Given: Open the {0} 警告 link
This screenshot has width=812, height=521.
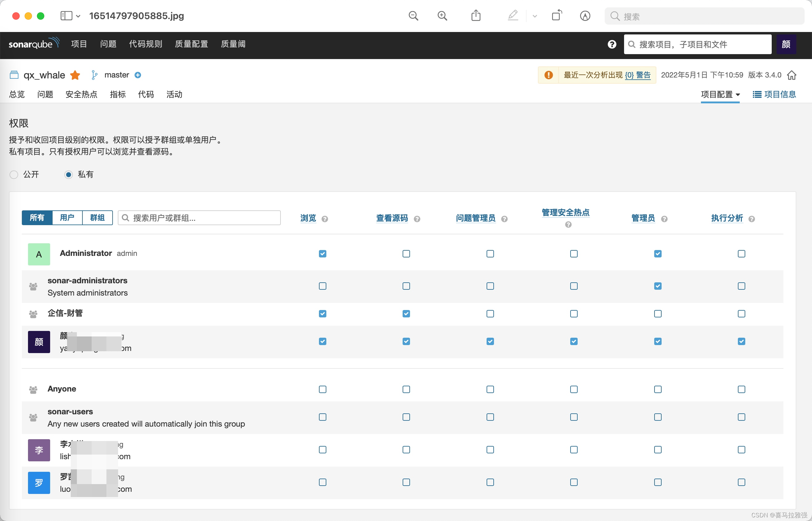Looking at the screenshot, I should (637, 75).
